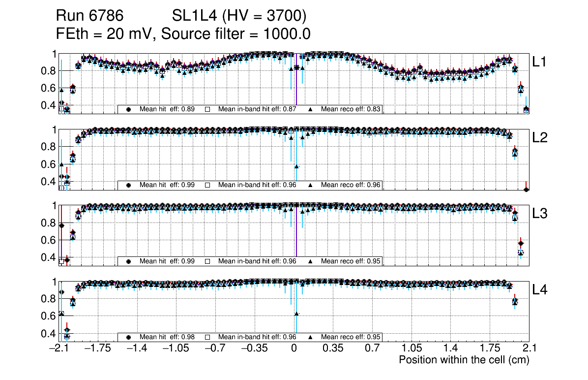
Task: Click the open square legend marker in panel L1
Action: [207, 109]
